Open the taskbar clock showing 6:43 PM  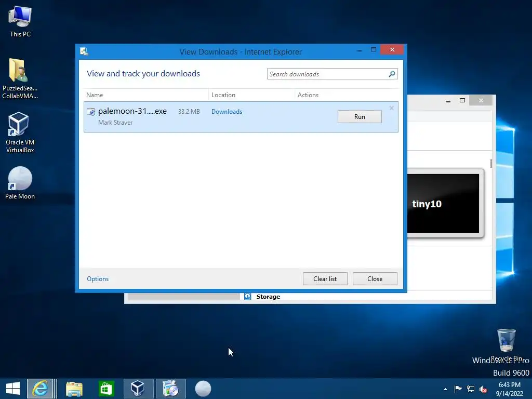point(509,389)
